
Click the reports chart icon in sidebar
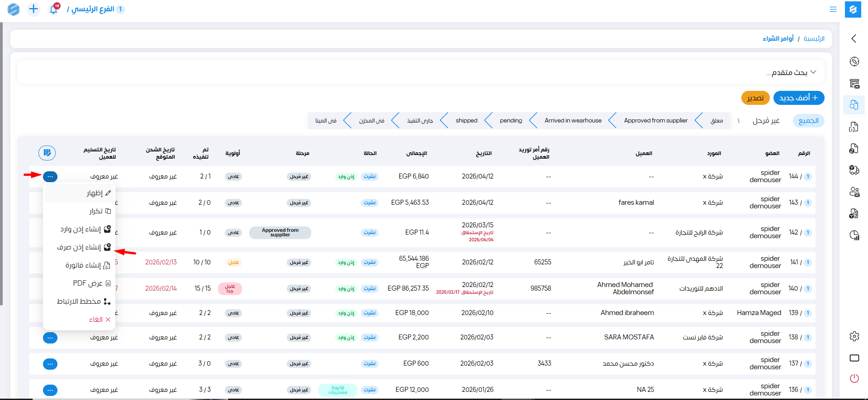pos(854,235)
